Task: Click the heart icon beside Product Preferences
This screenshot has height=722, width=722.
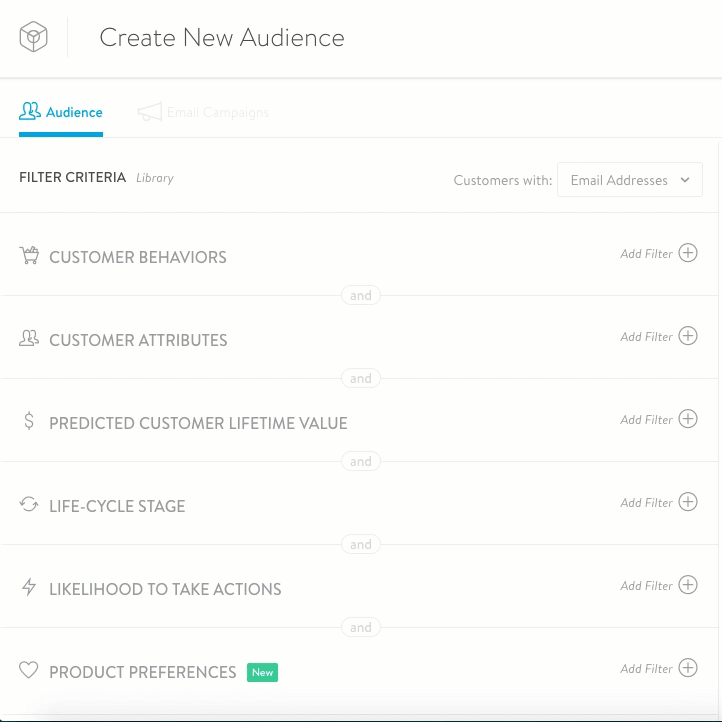Action: (x=29, y=671)
